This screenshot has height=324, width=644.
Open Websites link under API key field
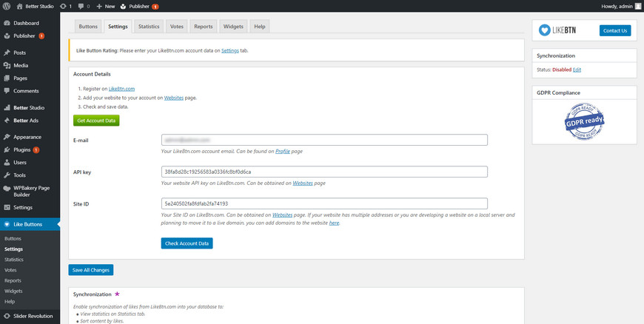pos(303,183)
